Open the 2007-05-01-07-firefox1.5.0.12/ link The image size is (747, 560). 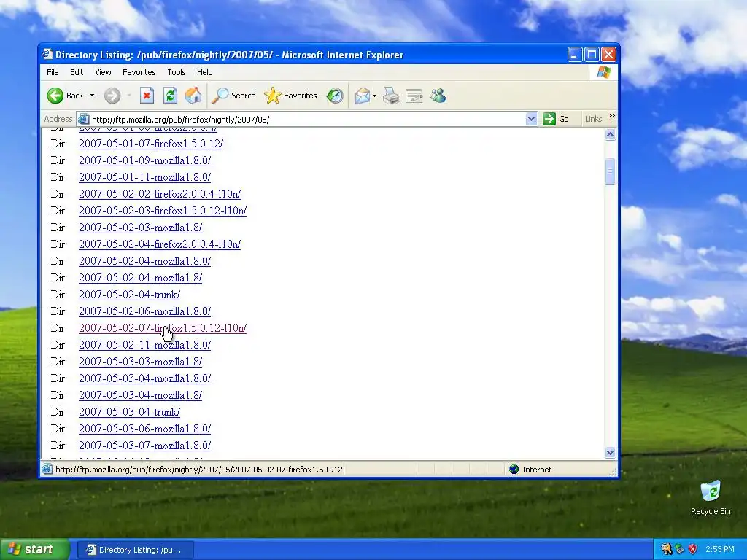coord(151,144)
